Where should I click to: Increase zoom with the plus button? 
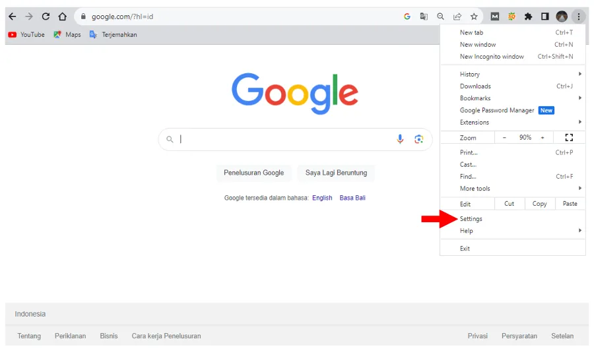(x=543, y=137)
